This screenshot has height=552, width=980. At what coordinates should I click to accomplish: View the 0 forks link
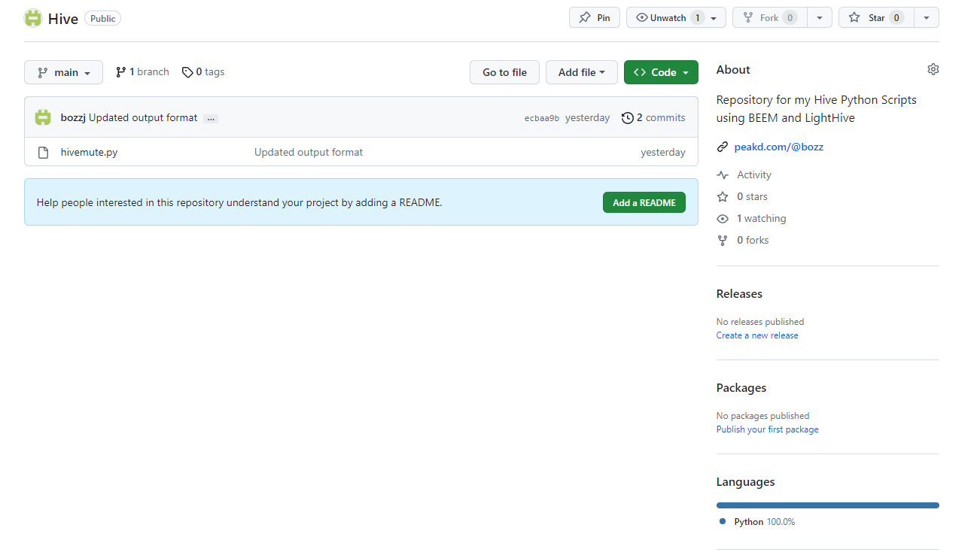pyautogui.click(x=753, y=240)
